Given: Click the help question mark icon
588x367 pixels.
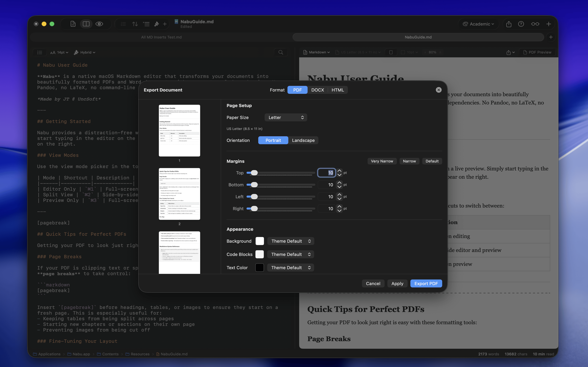Looking at the screenshot, I should pos(521,24).
